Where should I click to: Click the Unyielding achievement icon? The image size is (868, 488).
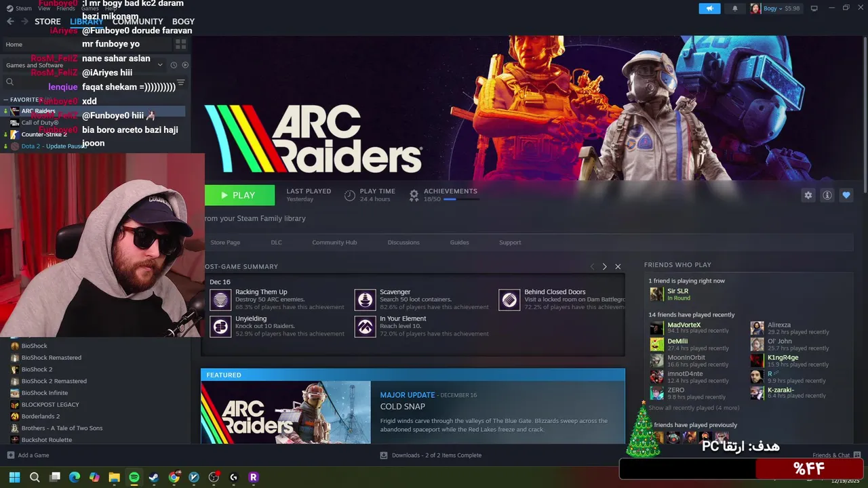coord(220,327)
